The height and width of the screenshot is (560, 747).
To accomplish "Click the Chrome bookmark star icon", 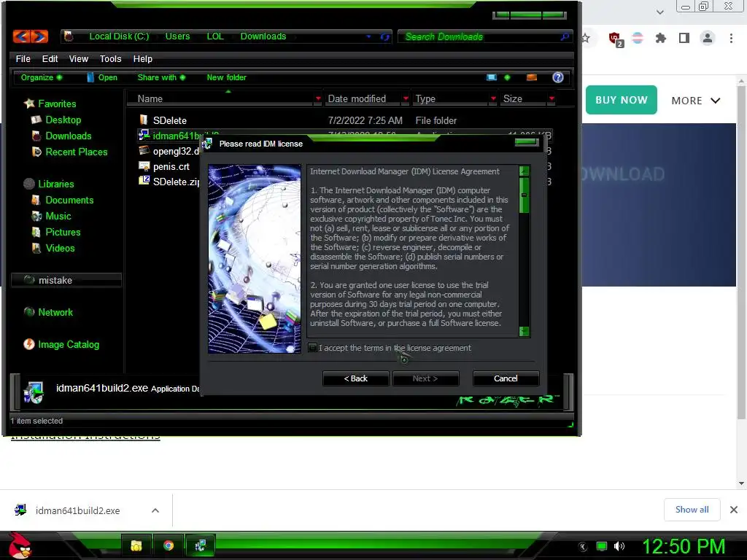I will coord(586,38).
